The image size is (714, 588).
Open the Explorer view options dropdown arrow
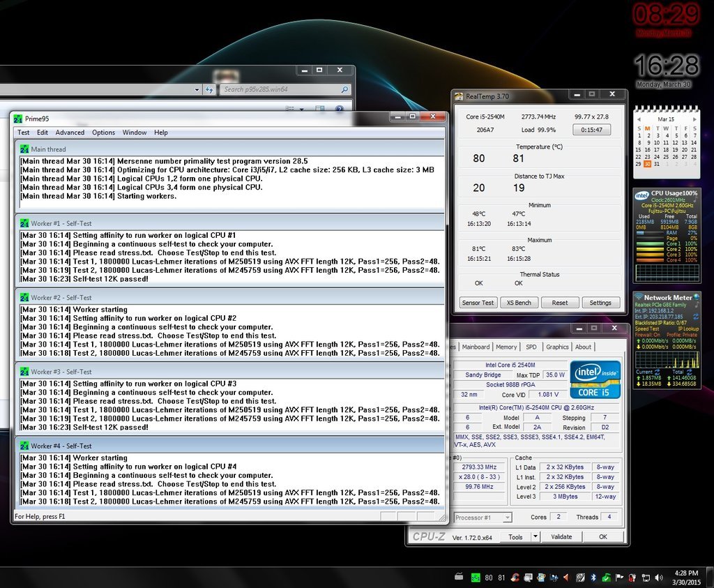click(301, 110)
